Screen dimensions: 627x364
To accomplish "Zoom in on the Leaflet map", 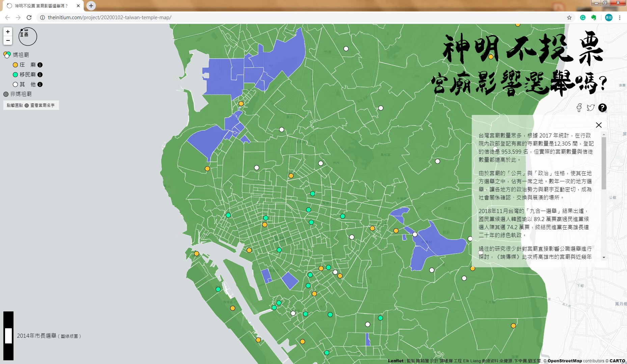I will coord(8,32).
